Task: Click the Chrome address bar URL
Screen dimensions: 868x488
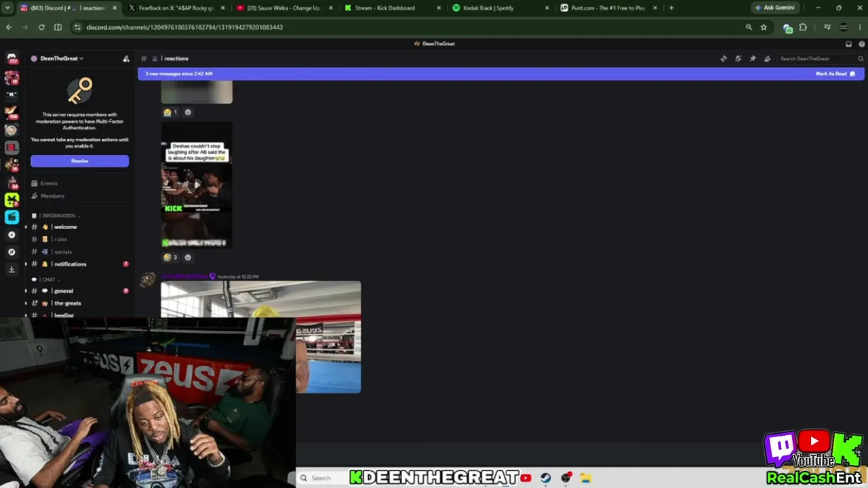Action: pos(184,27)
